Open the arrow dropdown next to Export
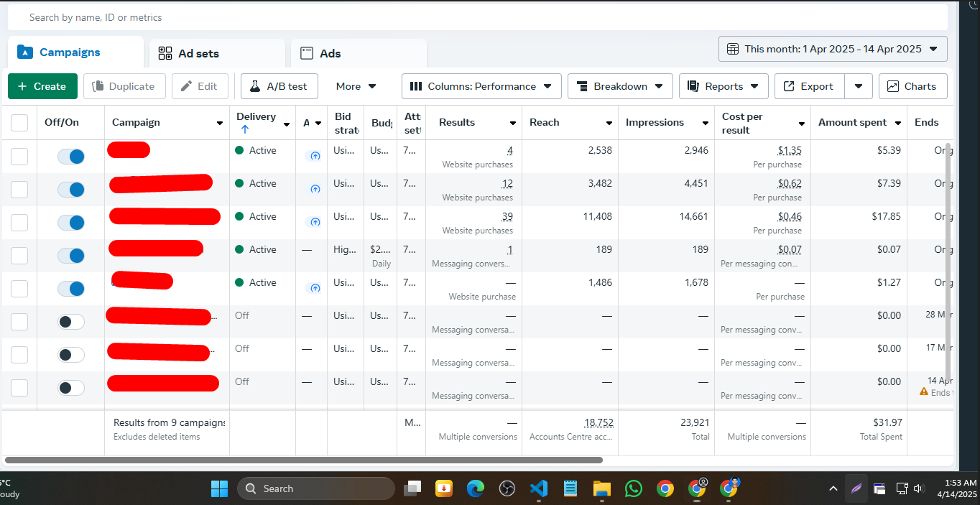This screenshot has height=505, width=980. point(859,86)
